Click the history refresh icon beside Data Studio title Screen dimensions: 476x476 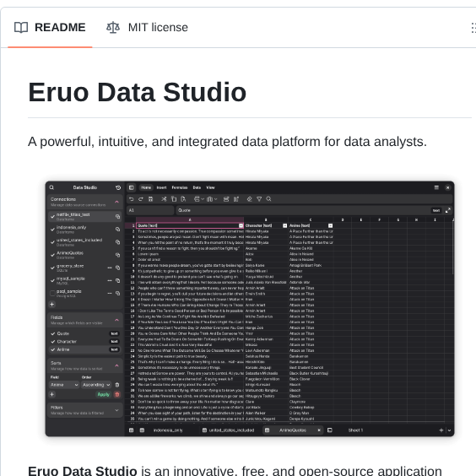118,187
